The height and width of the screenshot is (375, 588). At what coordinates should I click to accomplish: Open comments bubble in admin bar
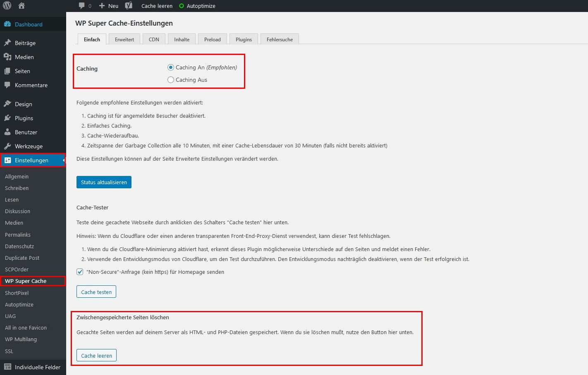click(81, 6)
